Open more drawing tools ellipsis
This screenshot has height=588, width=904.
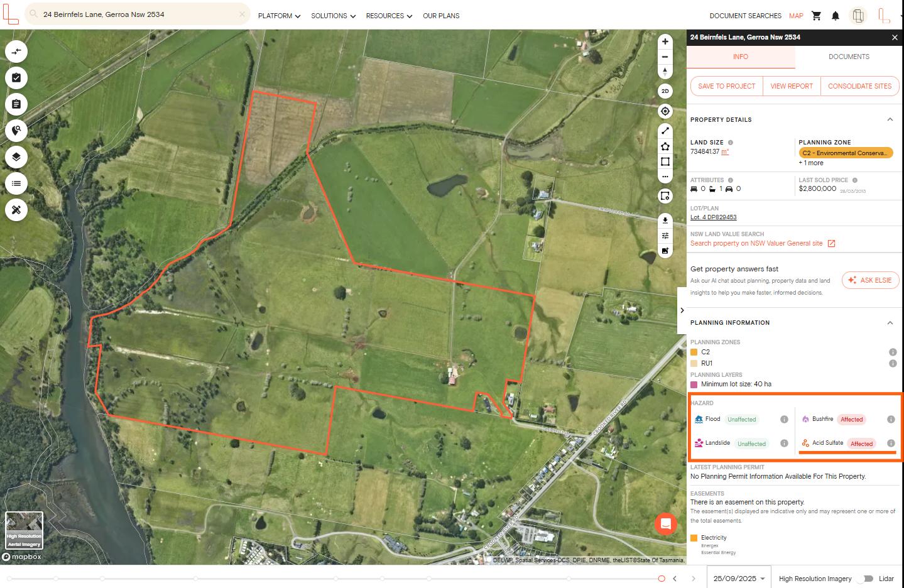(665, 177)
